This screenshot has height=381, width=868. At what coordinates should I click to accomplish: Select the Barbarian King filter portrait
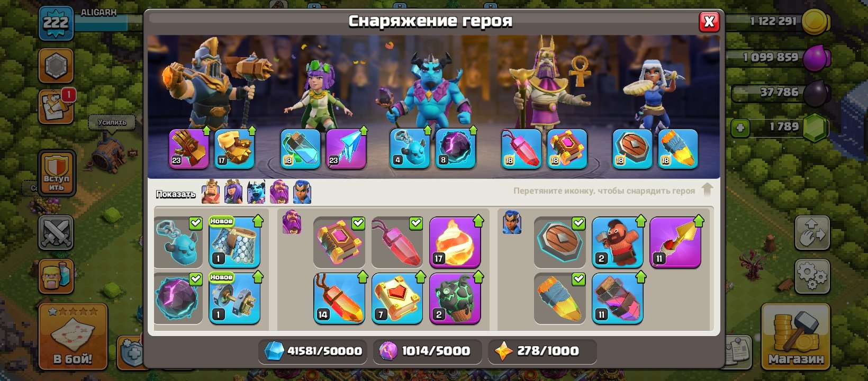(211, 192)
